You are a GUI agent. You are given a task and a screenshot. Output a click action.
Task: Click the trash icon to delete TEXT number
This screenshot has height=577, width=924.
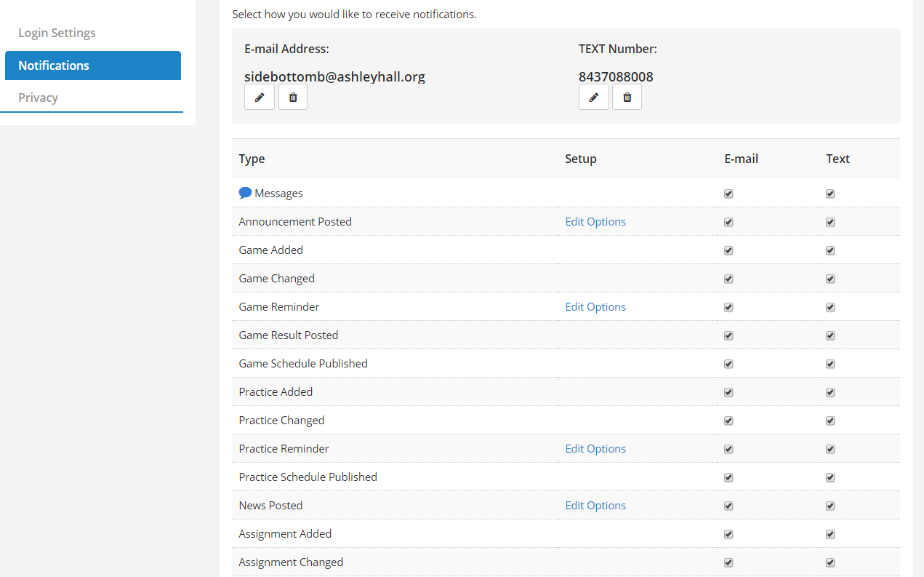pyautogui.click(x=627, y=97)
